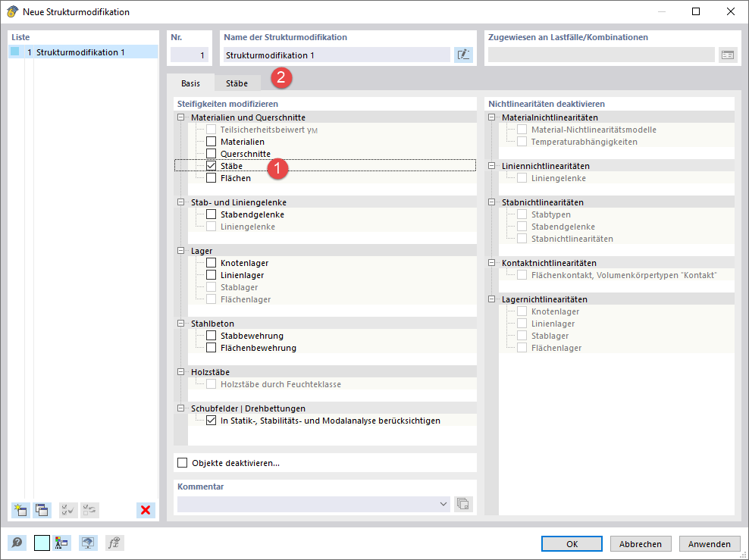Click the app icon in title bar
Screen dimensions: 749x560
coord(12,11)
